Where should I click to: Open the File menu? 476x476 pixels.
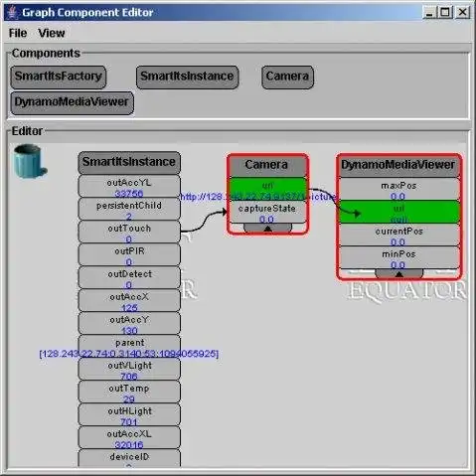18,33
